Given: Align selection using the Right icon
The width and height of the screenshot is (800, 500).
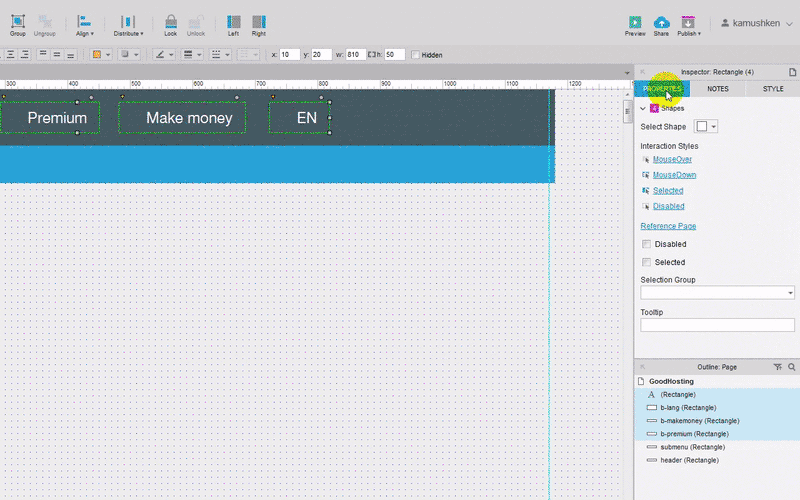Looking at the screenshot, I should [259, 22].
